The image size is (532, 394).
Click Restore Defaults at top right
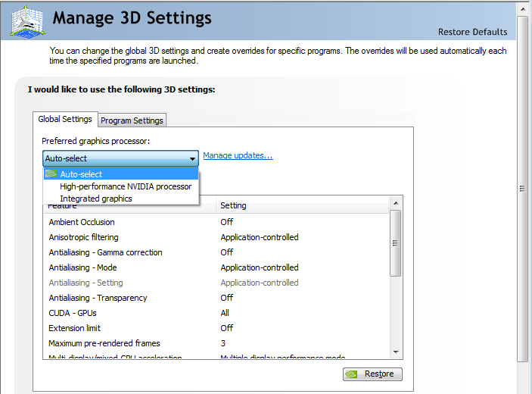click(472, 32)
